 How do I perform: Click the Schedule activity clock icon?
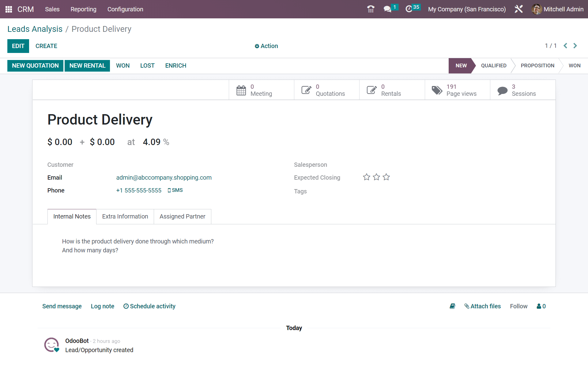pos(126,306)
